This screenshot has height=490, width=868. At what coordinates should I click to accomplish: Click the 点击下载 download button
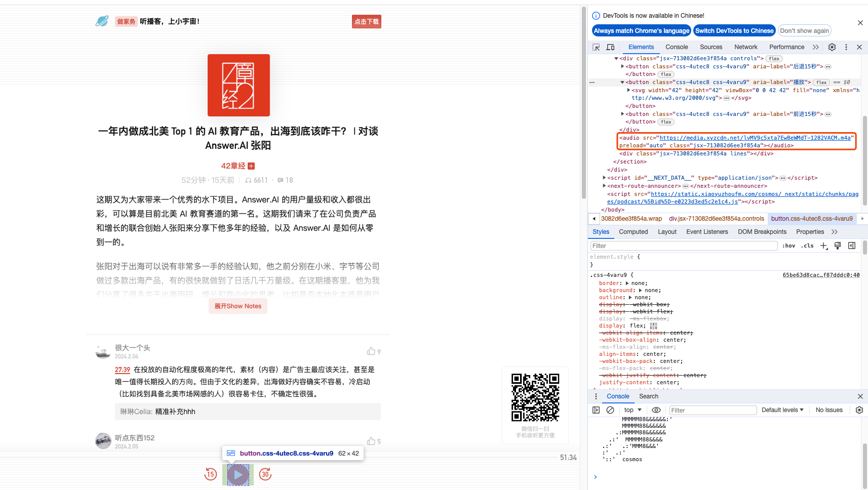pos(367,22)
